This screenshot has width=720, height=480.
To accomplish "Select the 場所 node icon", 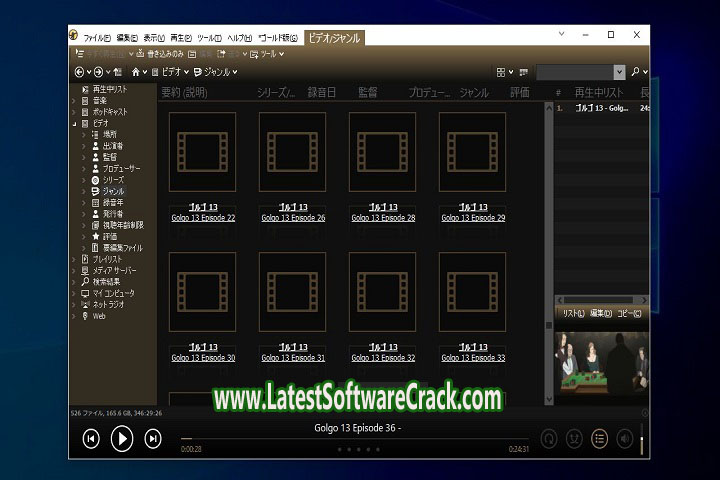I will click(95, 135).
